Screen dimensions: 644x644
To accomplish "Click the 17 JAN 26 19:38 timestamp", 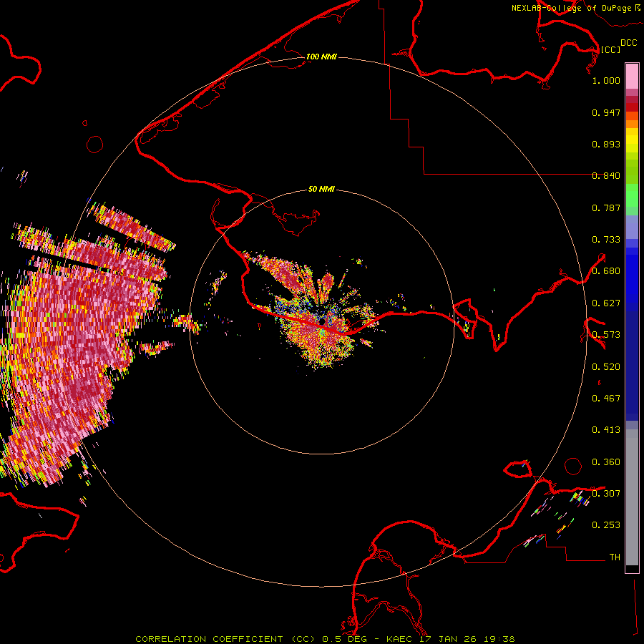I will tap(467, 639).
